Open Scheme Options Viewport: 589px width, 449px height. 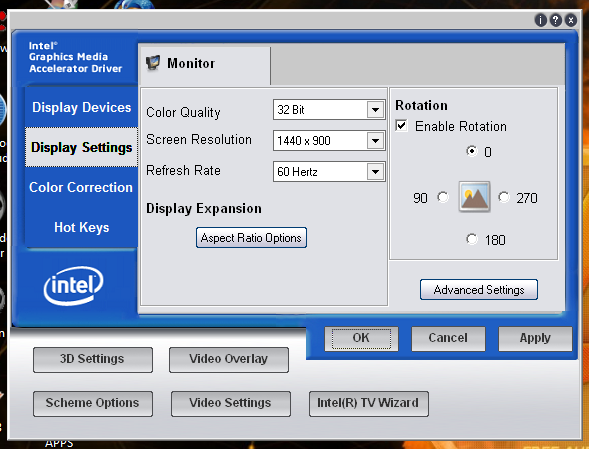pyautogui.click(x=93, y=404)
